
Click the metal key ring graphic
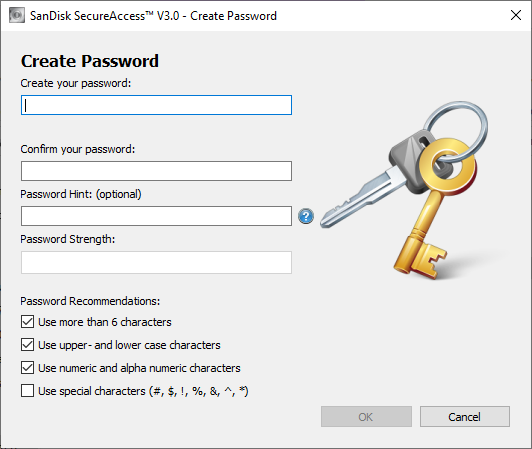pyautogui.click(x=455, y=131)
